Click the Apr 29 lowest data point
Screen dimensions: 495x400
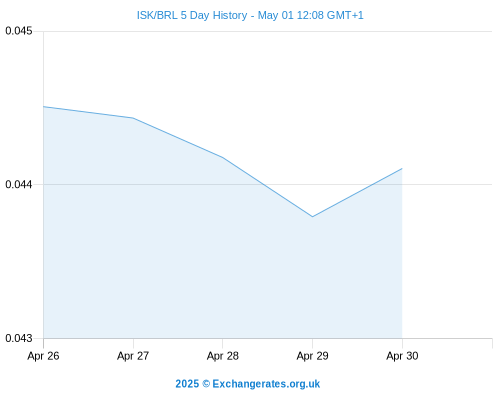click(x=312, y=217)
